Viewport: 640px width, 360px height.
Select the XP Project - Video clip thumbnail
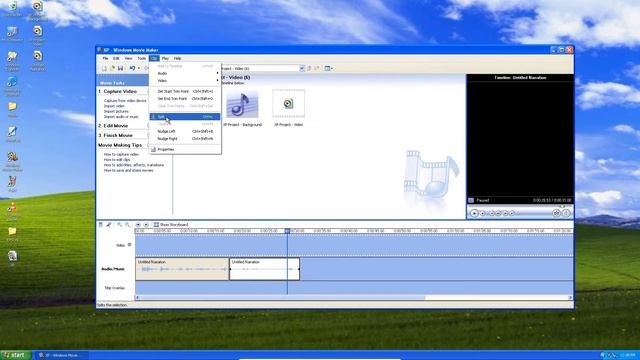[x=288, y=108]
